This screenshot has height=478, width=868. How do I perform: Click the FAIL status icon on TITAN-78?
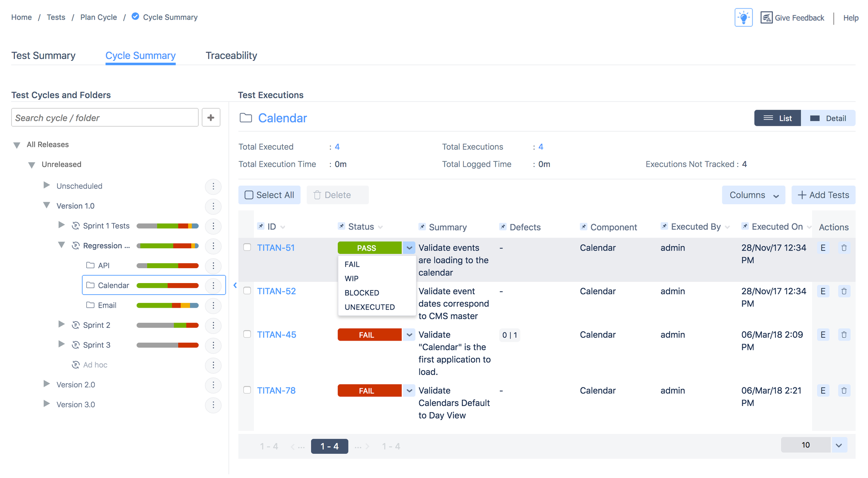pos(368,390)
